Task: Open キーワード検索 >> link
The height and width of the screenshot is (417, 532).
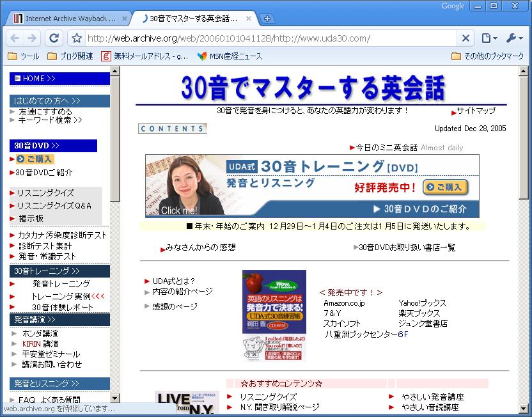Action: pos(51,120)
